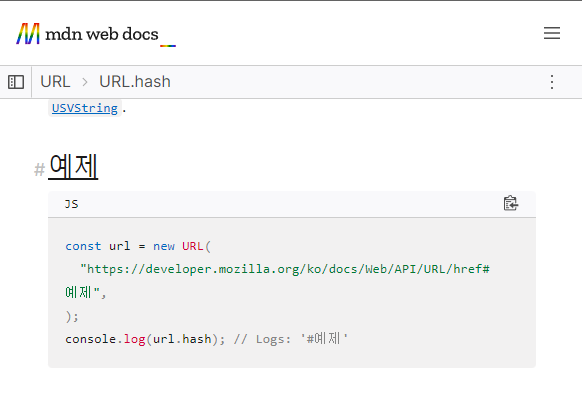The height and width of the screenshot is (417, 582).
Task: Click the '// Logs: #예제' comment
Action: [291, 339]
